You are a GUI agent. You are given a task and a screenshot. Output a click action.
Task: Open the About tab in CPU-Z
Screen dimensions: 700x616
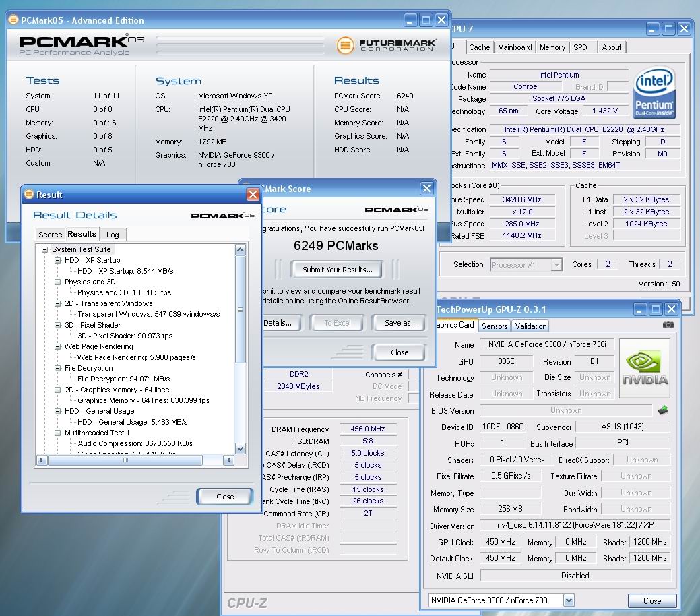[x=611, y=47]
